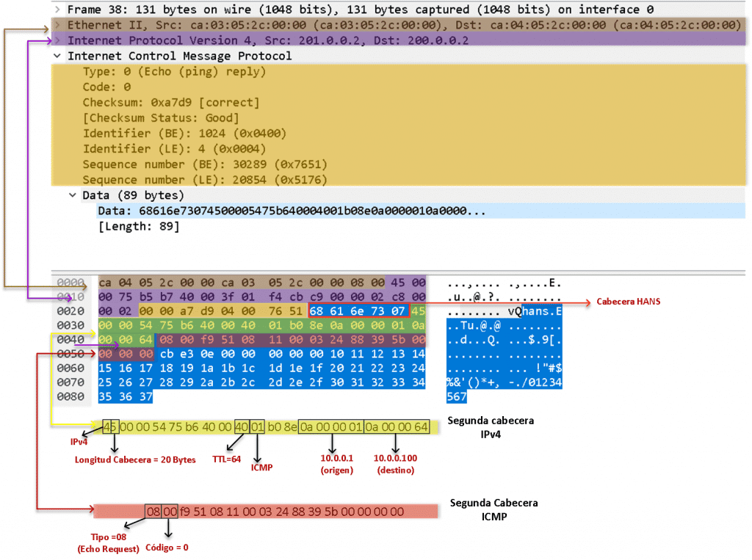This screenshot has width=752, height=560.
Task: Expand the Frame 38 details row
Action: (x=58, y=10)
